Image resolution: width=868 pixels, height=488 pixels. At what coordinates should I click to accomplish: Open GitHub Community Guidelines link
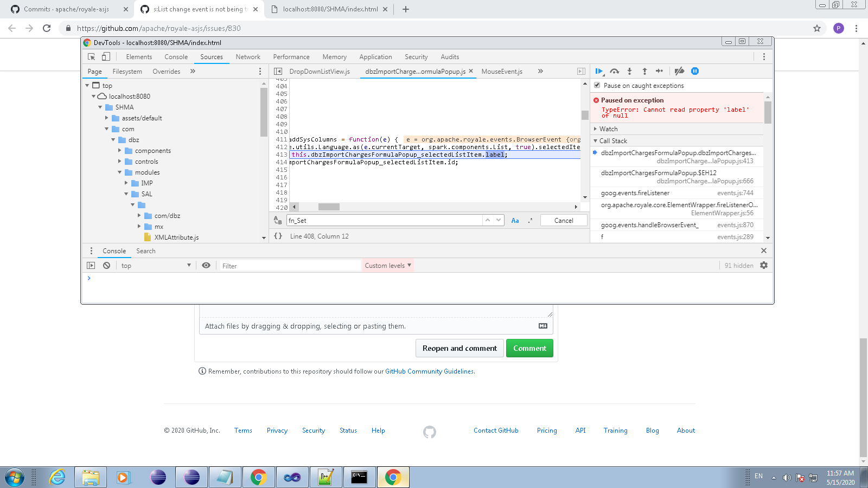pyautogui.click(x=429, y=371)
